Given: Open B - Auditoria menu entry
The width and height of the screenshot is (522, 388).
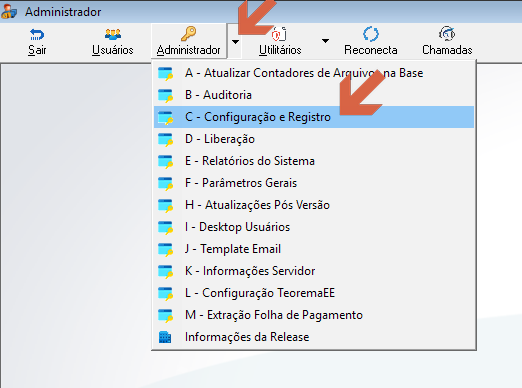Looking at the screenshot, I should point(314,95).
